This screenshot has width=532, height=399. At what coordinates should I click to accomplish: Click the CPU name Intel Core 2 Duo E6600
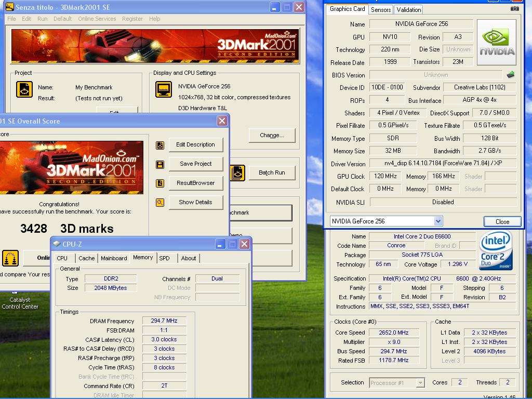[422, 236]
